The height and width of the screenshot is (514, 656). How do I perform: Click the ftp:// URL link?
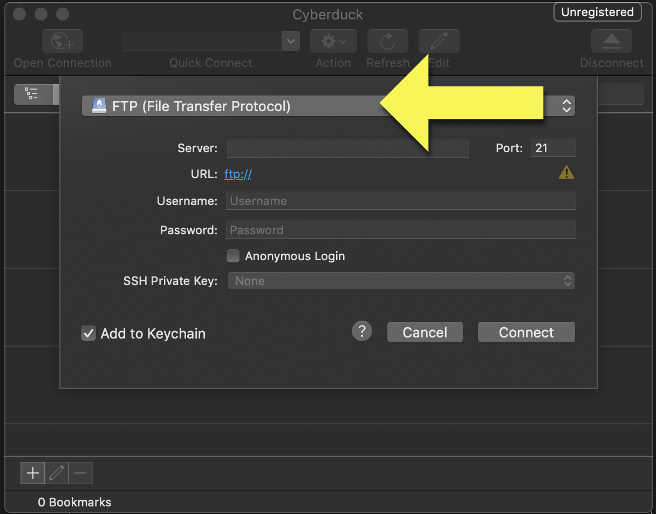tap(238, 174)
